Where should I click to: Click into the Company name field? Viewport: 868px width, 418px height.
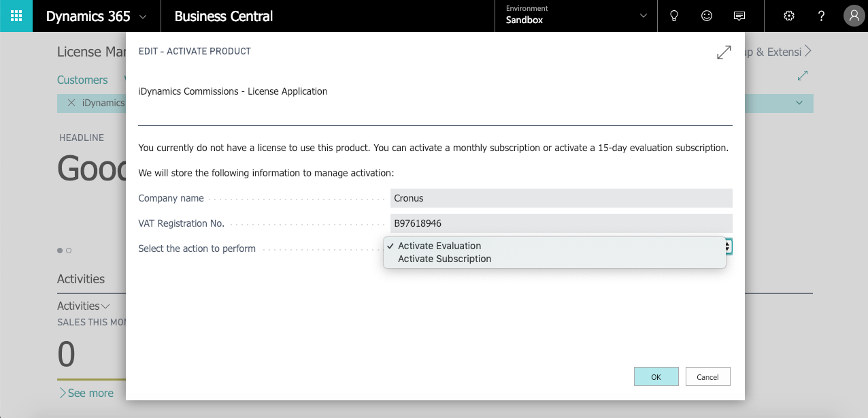561,198
